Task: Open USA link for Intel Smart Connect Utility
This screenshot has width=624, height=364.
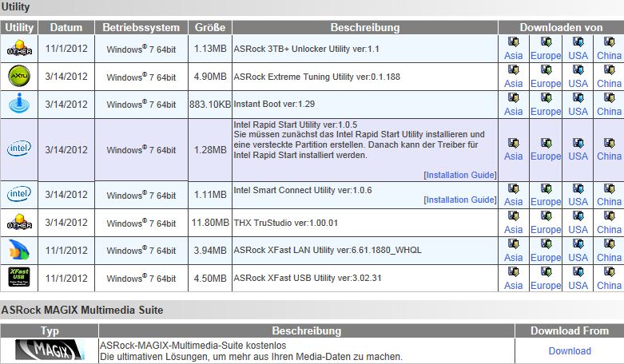Action: coord(578,201)
